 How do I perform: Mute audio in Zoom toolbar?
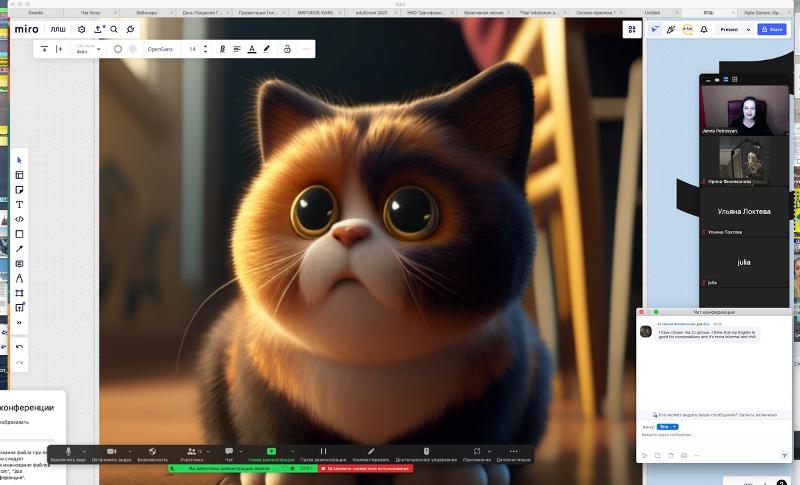(69, 452)
